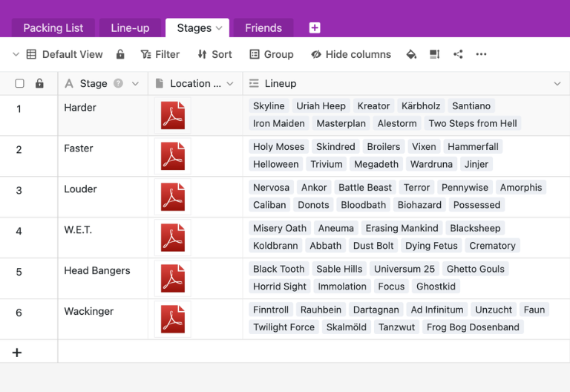This screenshot has width=570, height=392.
Task: Click Hide columns button
Action: 351,54
